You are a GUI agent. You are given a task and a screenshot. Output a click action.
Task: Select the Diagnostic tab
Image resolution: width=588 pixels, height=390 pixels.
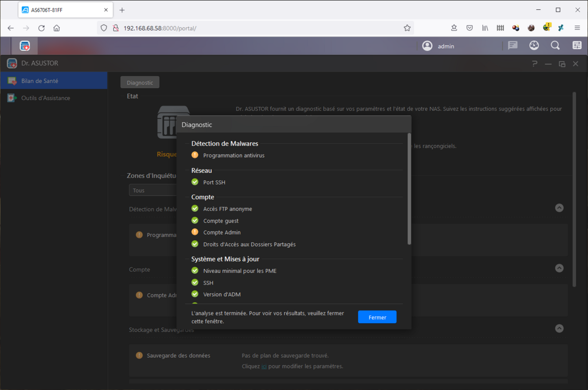pyautogui.click(x=140, y=82)
